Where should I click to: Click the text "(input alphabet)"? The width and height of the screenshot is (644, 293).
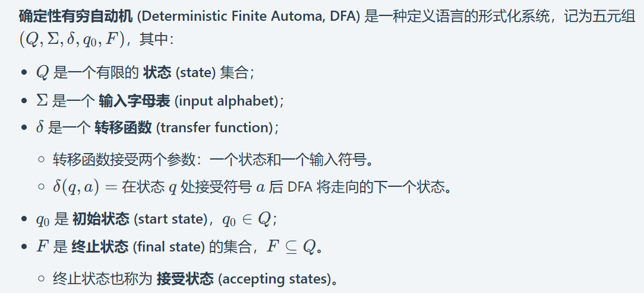pos(227,101)
